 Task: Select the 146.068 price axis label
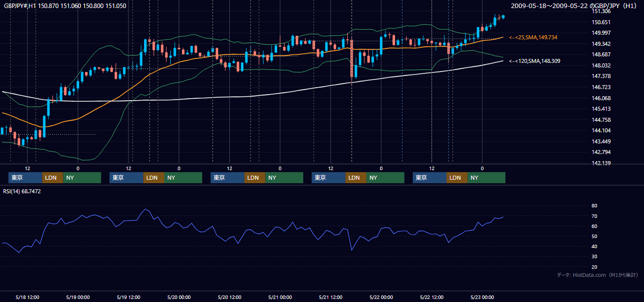coord(601,98)
